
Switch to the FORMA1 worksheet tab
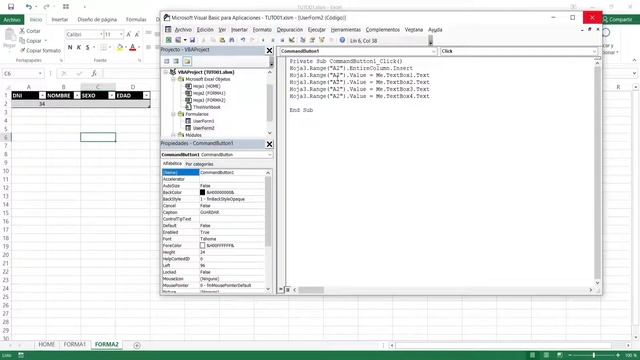tap(75, 344)
